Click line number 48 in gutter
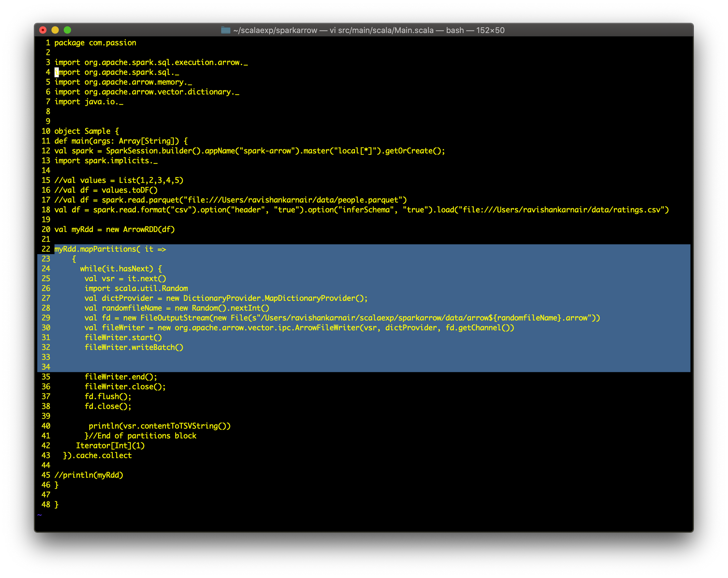The image size is (728, 578). pyautogui.click(x=46, y=505)
